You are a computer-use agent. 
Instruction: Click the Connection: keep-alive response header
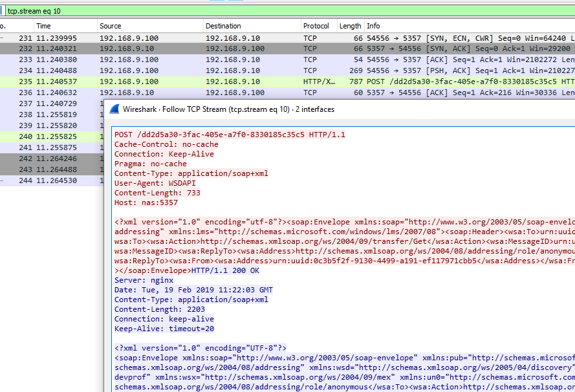164,319
